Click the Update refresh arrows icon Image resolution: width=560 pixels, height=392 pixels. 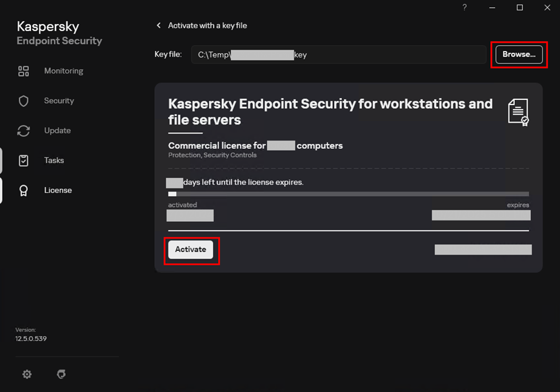[x=24, y=131]
